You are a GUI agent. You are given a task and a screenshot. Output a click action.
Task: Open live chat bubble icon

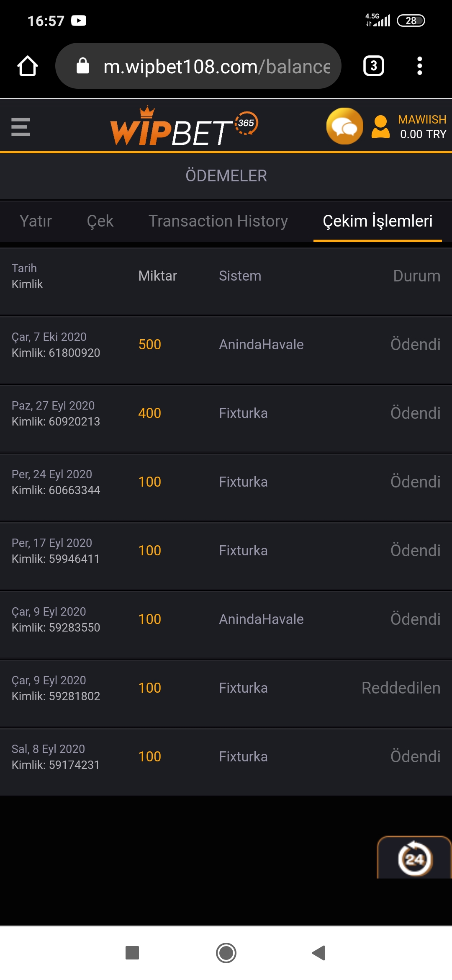pyautogui.click(x=344, y=126)
